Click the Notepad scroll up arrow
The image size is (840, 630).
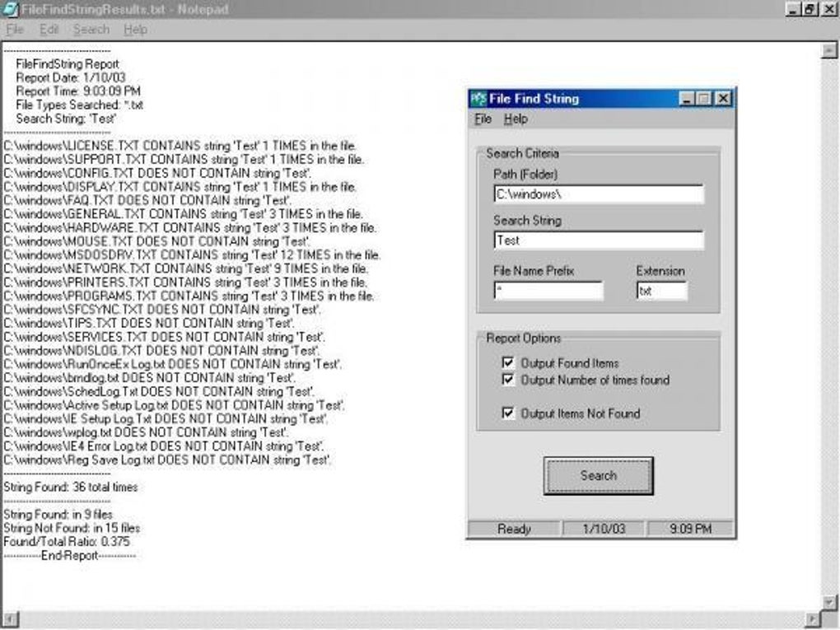coord(828,51)
